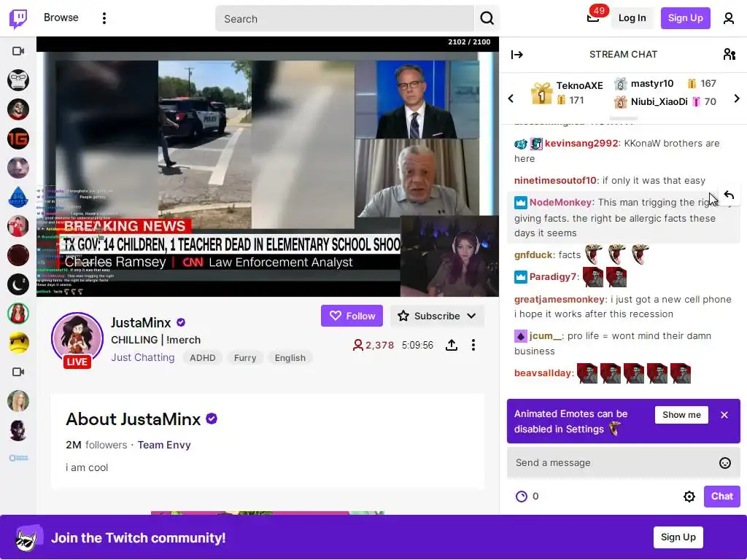Open the Just Chatting category link
Screen dimensions: 747x560
143,357
